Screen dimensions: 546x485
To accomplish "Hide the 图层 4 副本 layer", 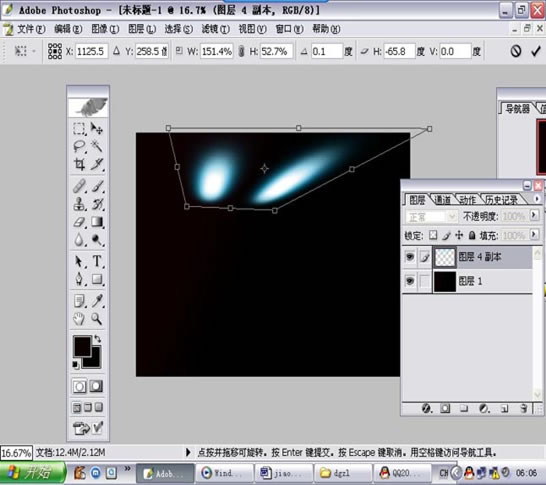I will point(410,257).
